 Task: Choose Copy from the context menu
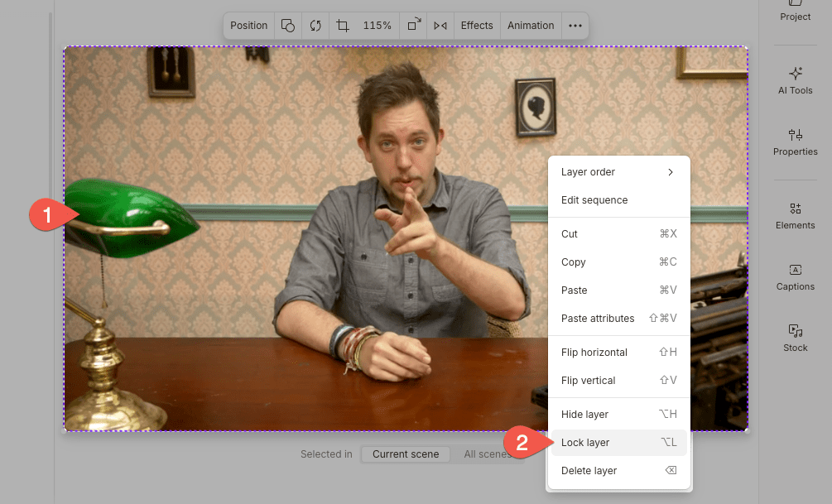(x=618, y=262)
